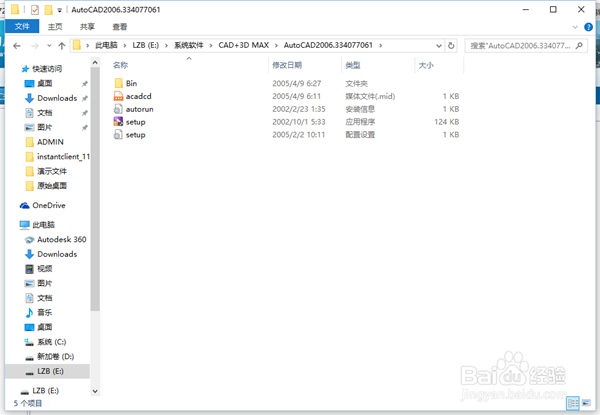
Task: Open the 主页 ribbon tab
Action: 55,26
